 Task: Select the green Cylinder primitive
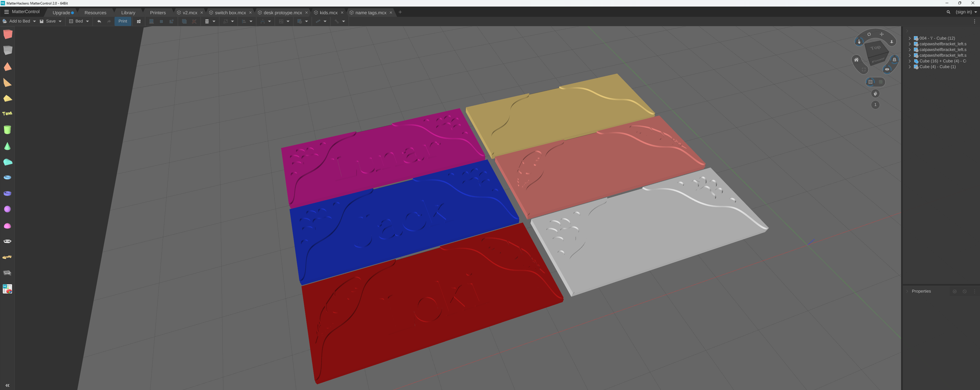pos(7,130)
